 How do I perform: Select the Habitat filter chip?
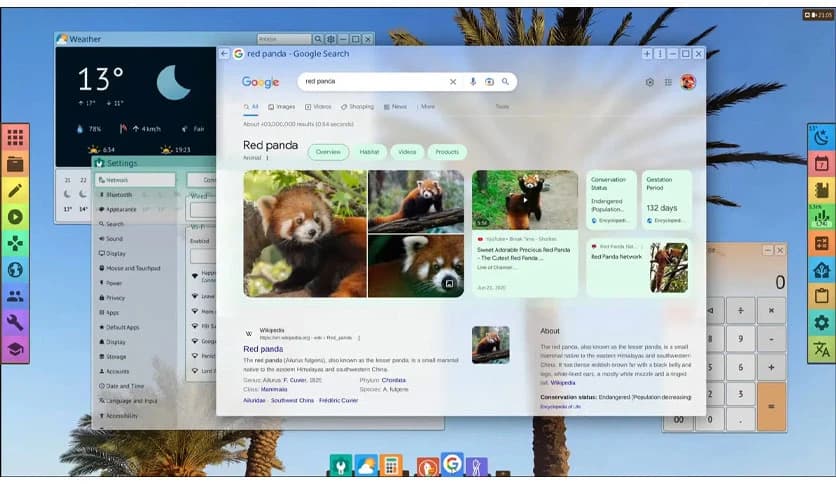pos(369,152)
